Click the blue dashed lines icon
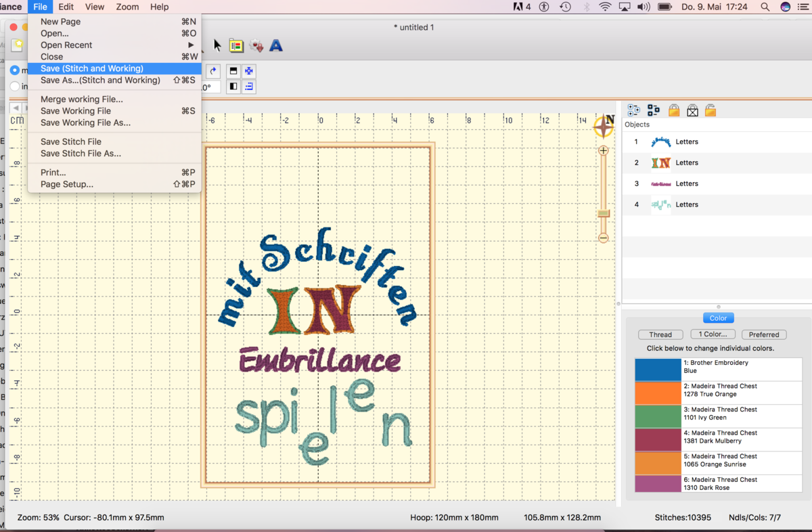 point(249,87)
